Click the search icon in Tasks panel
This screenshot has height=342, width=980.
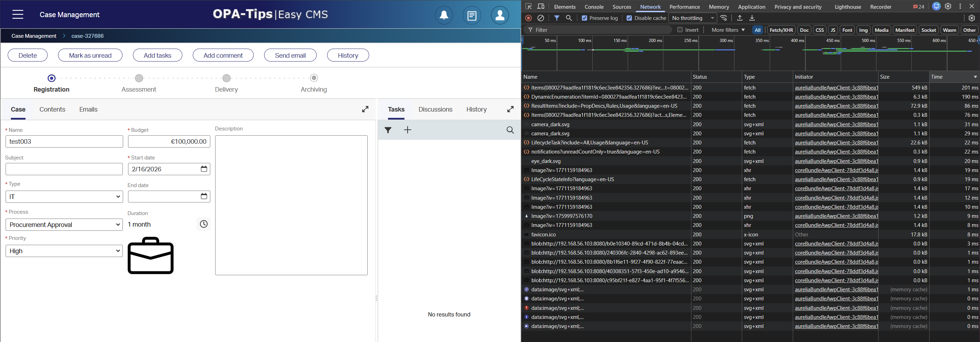tap(510, 130)
